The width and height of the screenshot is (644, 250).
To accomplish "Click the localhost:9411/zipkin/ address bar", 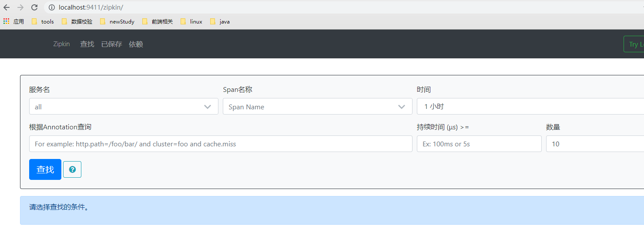I will tap(344, 7).
